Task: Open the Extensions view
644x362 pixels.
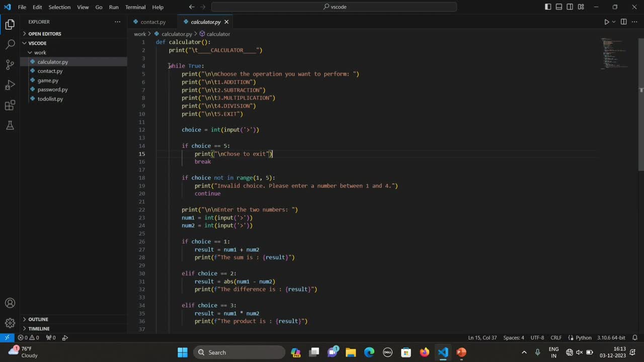Action: point(10,105)
